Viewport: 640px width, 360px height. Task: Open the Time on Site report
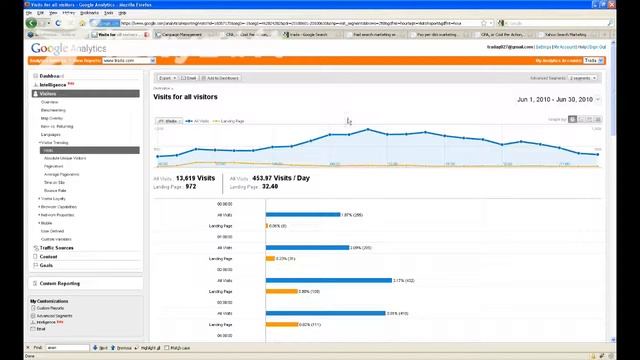pyautogui.click(x=54, y=182)
